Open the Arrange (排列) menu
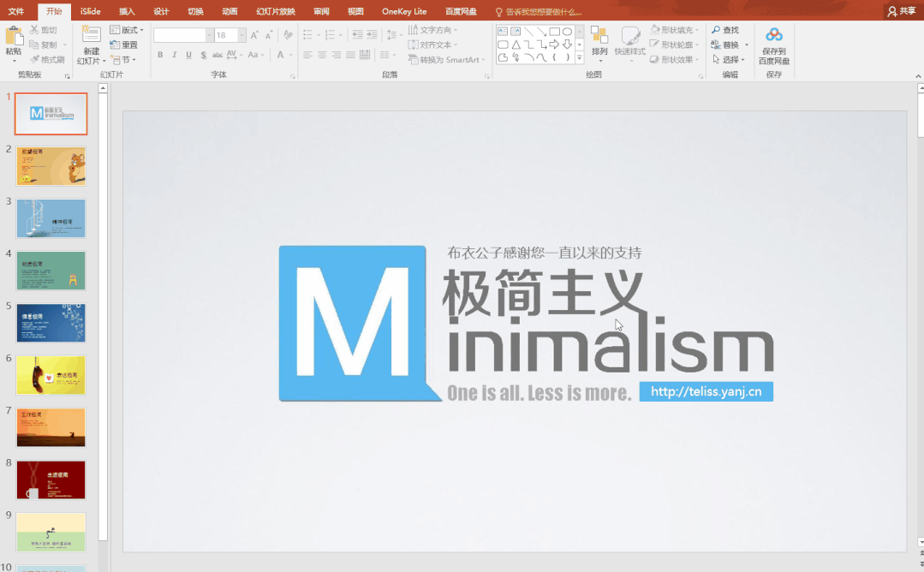This screenshot has height=572, width=924. [599, 43]
